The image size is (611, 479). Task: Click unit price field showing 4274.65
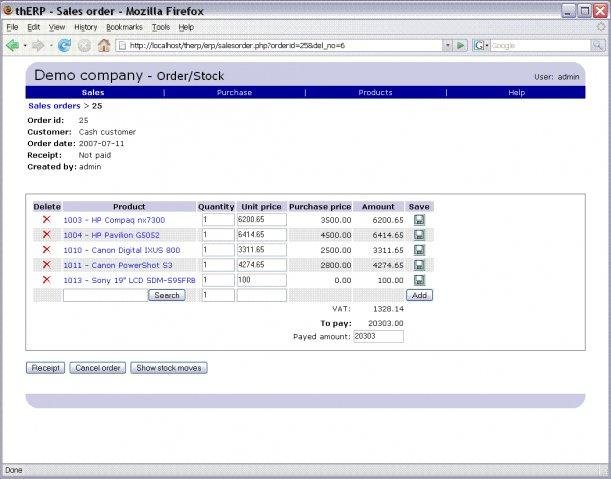click(x=261, y=265)
